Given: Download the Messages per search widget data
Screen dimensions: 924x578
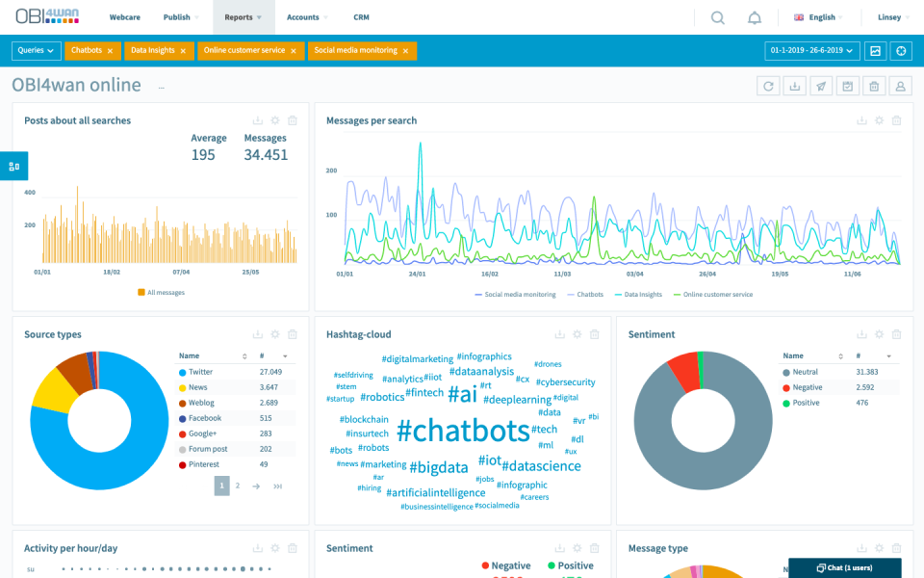Looking at the screenshot, I should [x=862, y=120].
